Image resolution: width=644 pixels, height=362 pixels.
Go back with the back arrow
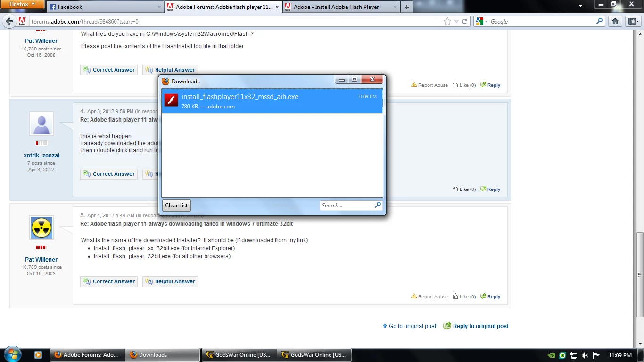tap(9, 21)
